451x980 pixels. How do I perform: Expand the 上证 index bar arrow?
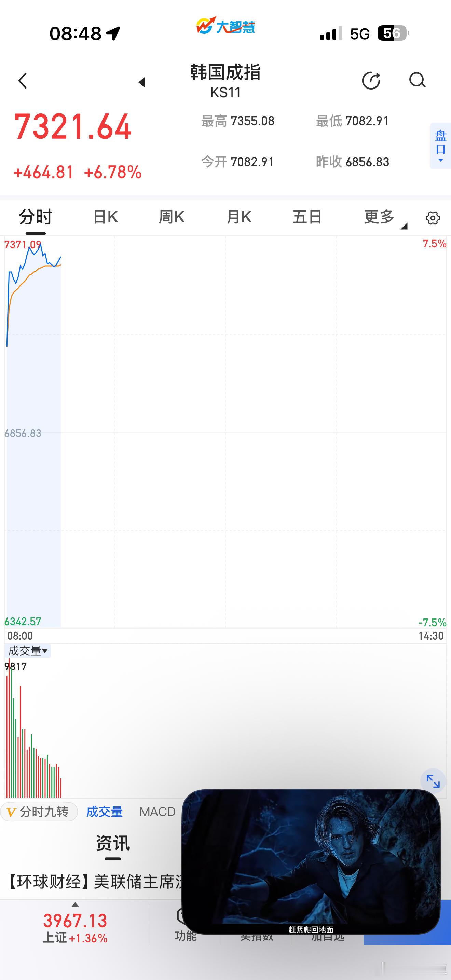pyautogui.click(x=75, y=905)
